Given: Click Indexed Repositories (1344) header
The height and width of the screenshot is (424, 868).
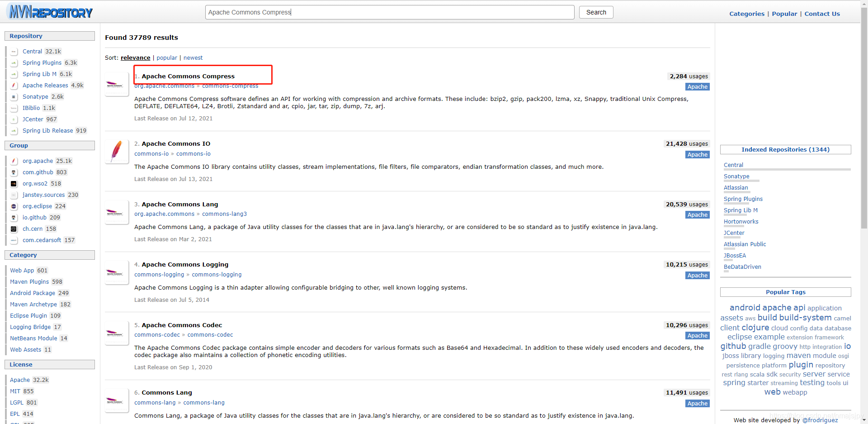Looking at the screenshot, I should pyautogui.click(x=785, y=150).
